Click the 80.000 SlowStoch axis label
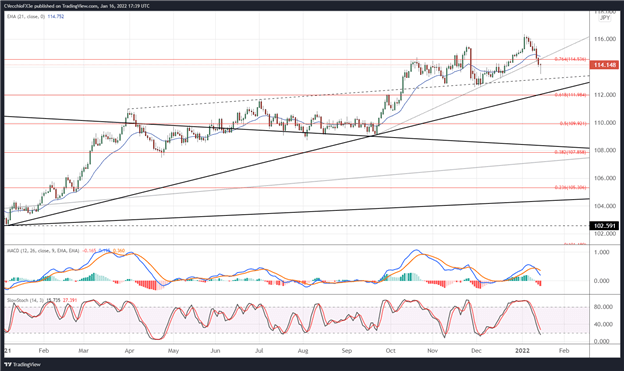 pyautogui.click(x=604, y=307)
